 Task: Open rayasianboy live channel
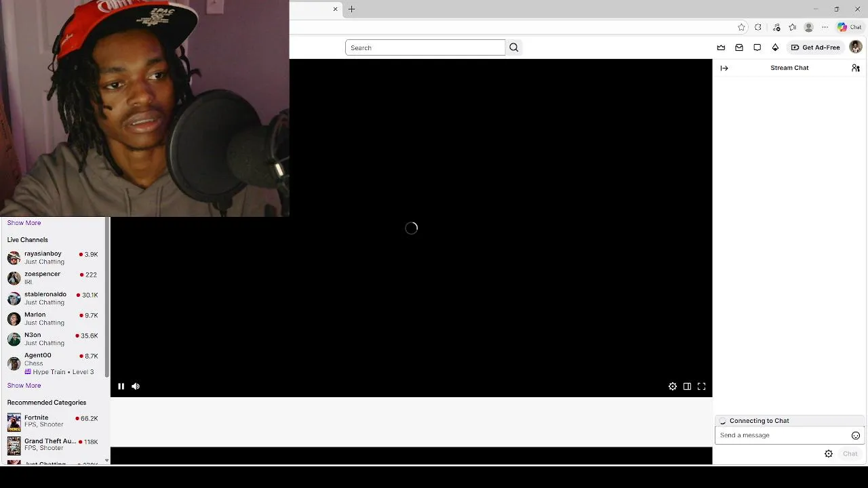[x=53, y=258]
